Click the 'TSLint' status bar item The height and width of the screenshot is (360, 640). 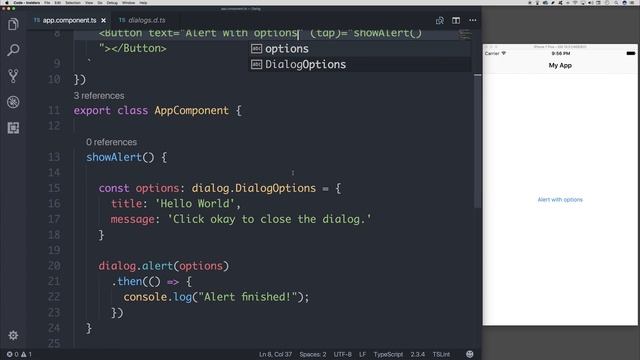(441, 354)
